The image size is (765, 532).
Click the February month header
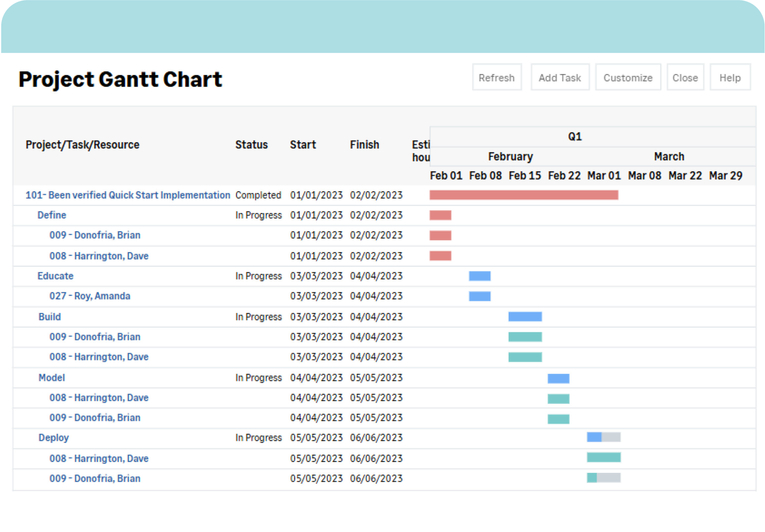click(x=510, y=157)
